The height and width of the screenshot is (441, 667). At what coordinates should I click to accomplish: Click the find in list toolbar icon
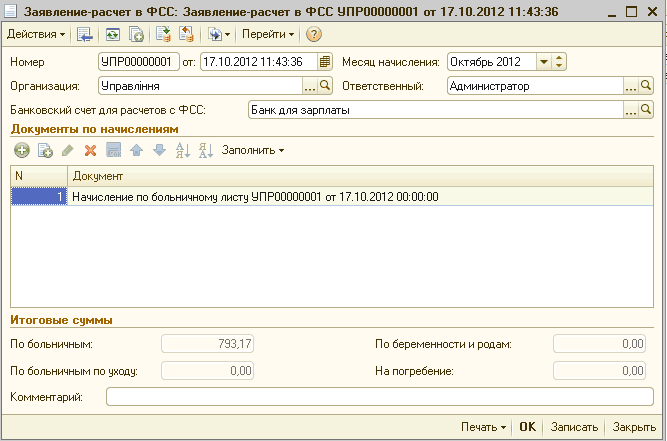85,34
